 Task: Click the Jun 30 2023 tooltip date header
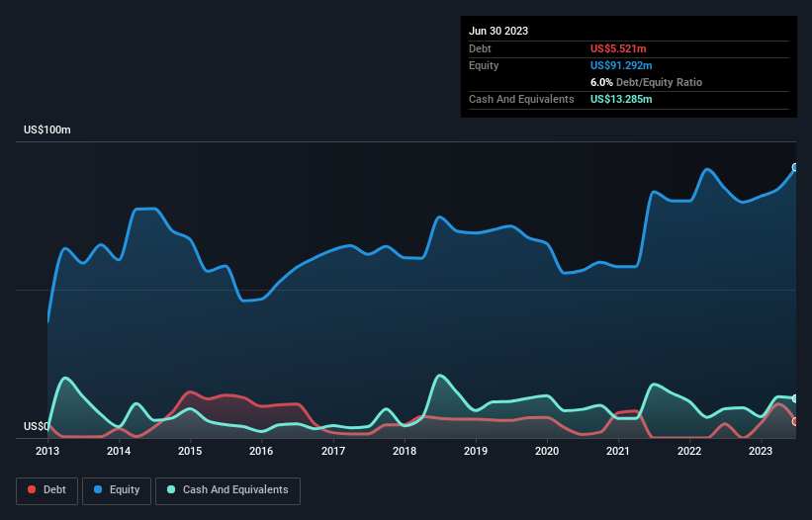[498, 31]
